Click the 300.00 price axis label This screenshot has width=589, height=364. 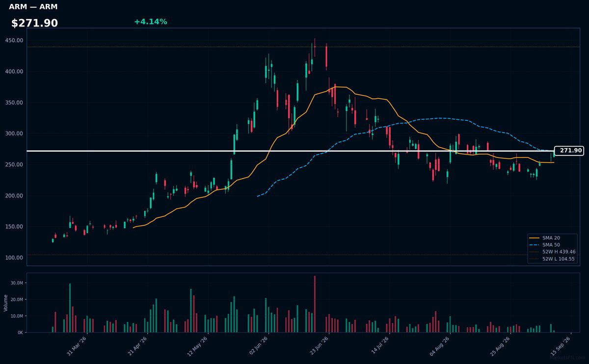click(14, 133)
